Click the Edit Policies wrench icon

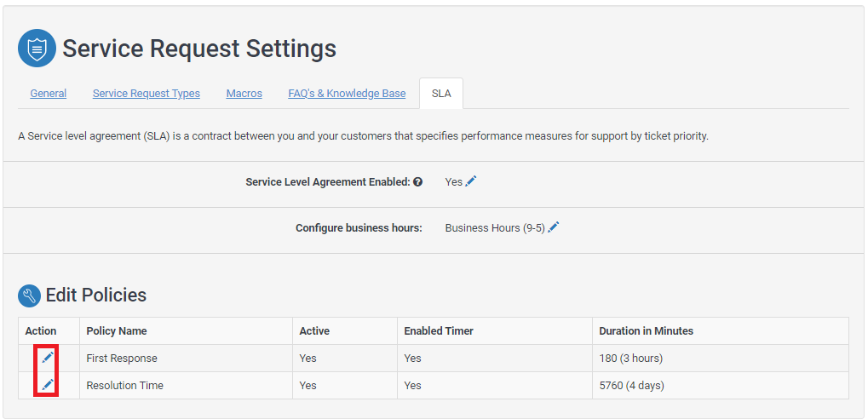[x=29, y=296]
